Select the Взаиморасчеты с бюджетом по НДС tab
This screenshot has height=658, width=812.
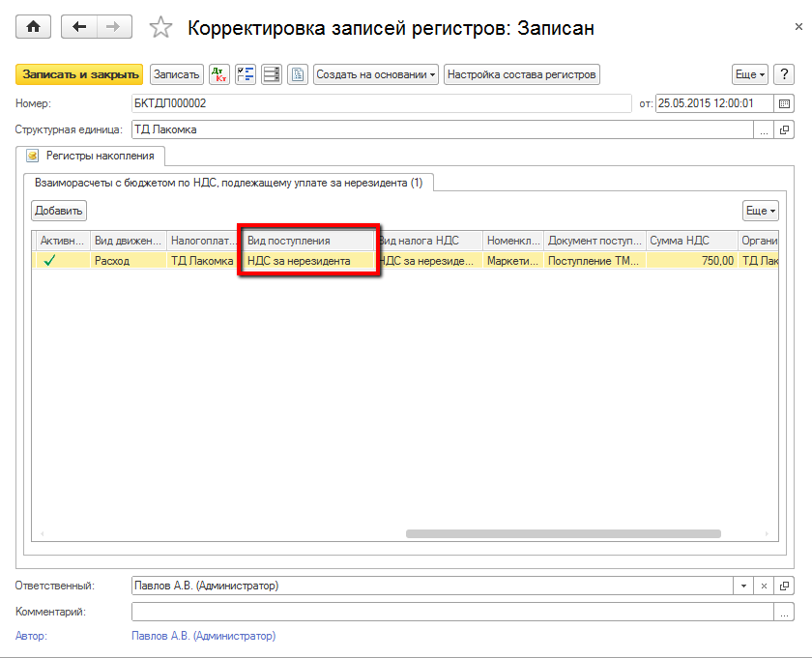(229, 182)
